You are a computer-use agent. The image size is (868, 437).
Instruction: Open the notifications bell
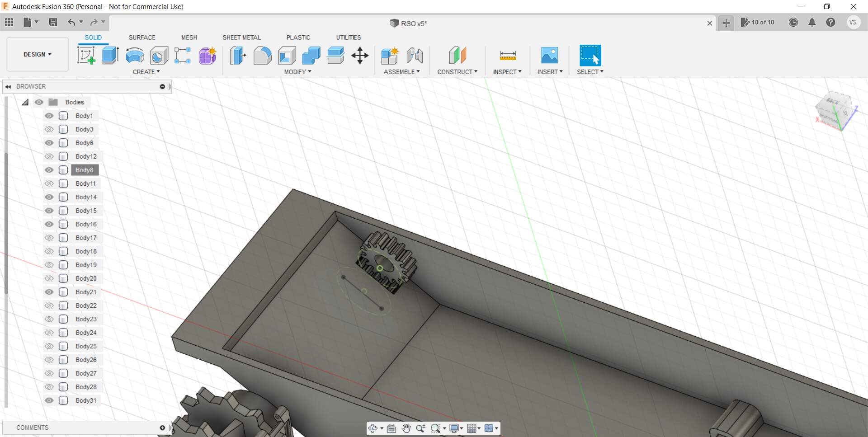point(812,22)
